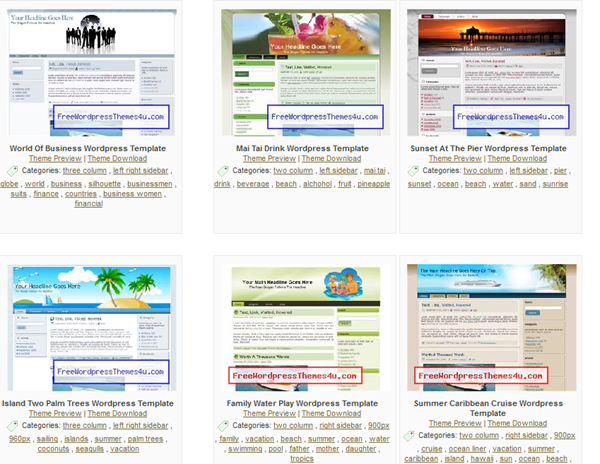
Task: Open the Mai Tai Drink theme thumbnail
Action: [x=306, y=73]
